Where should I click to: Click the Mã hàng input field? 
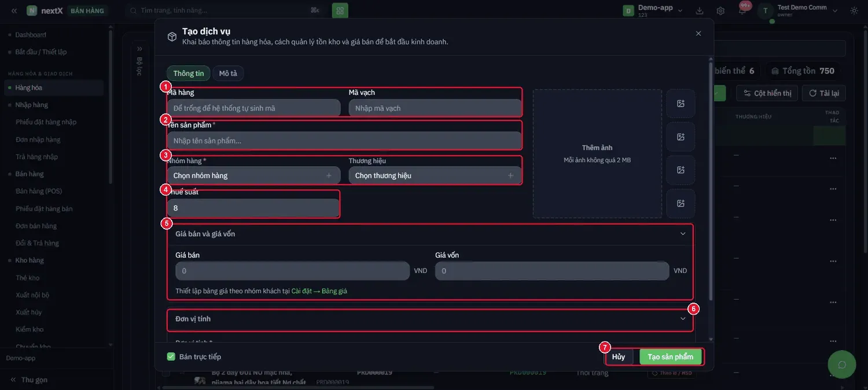coord(253,108)
